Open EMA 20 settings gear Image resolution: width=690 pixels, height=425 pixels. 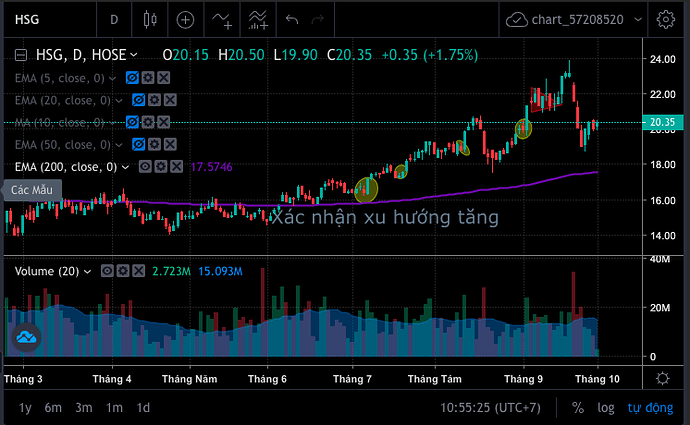pyautogui.click(x=154, y=100)
